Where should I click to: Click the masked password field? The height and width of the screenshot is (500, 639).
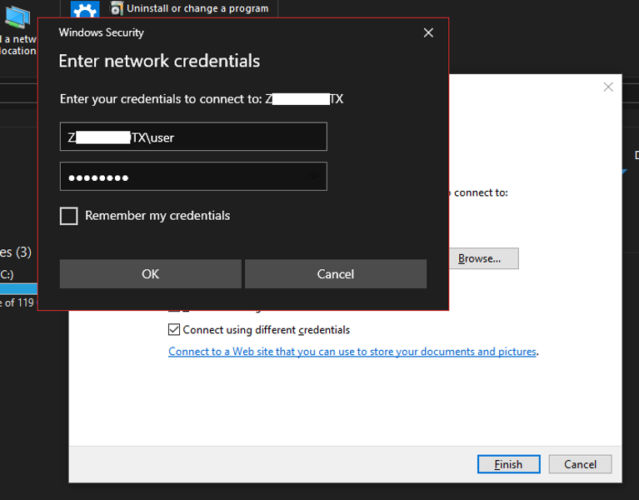193,177
